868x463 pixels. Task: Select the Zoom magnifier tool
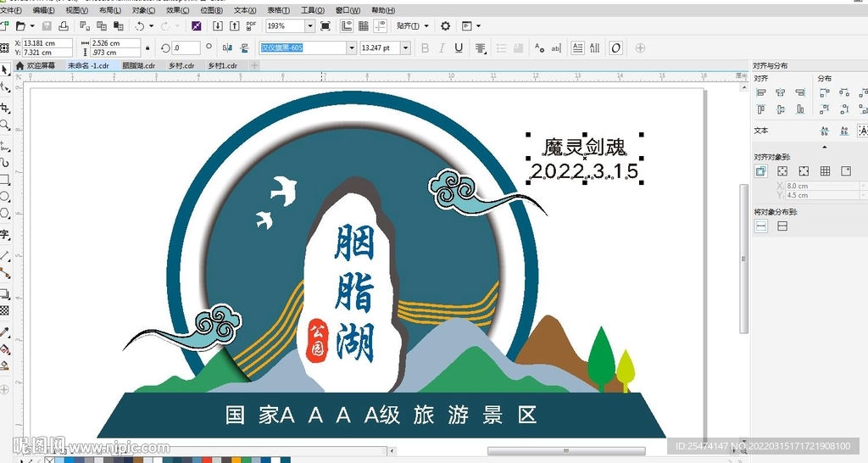click(x=4, y=126)
